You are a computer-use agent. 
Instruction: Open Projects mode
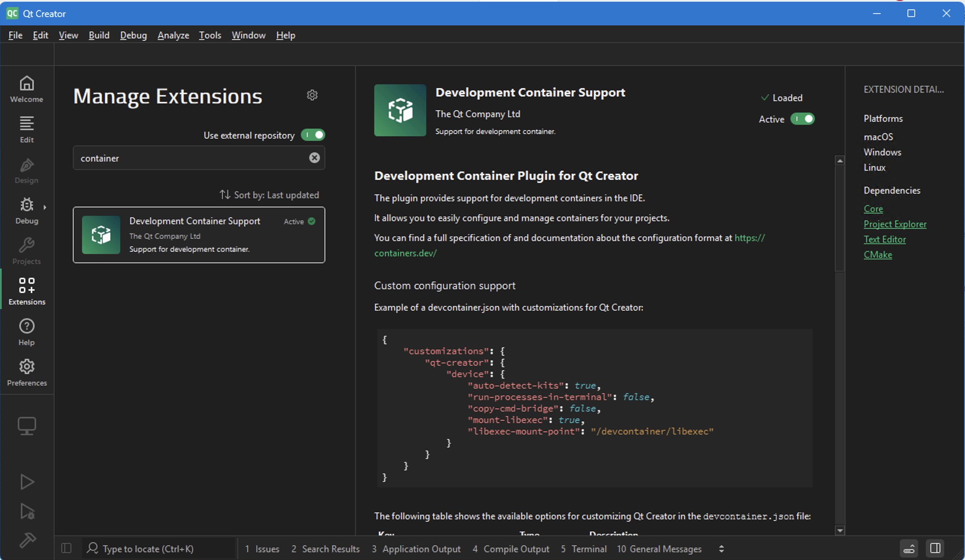tap(27, 251)
